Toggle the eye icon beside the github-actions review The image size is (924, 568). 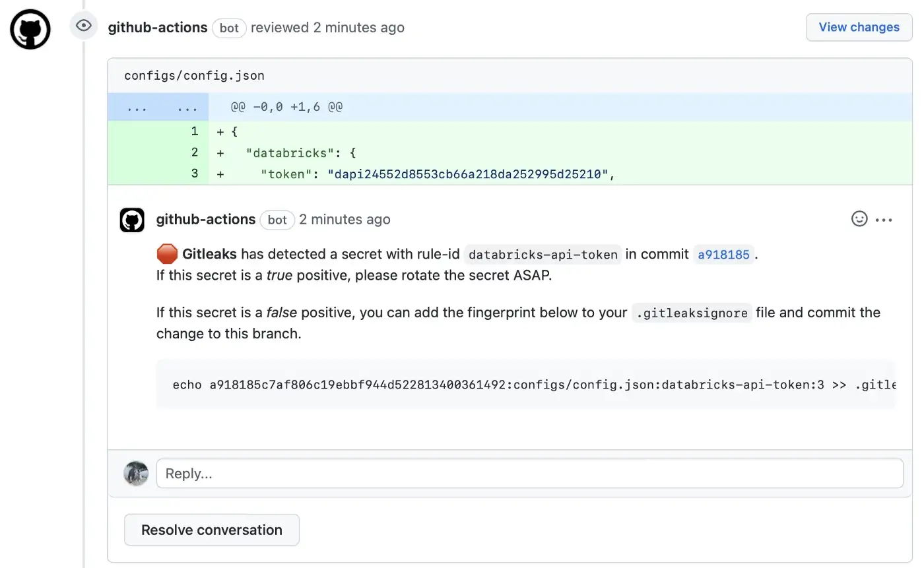point(83,24)
